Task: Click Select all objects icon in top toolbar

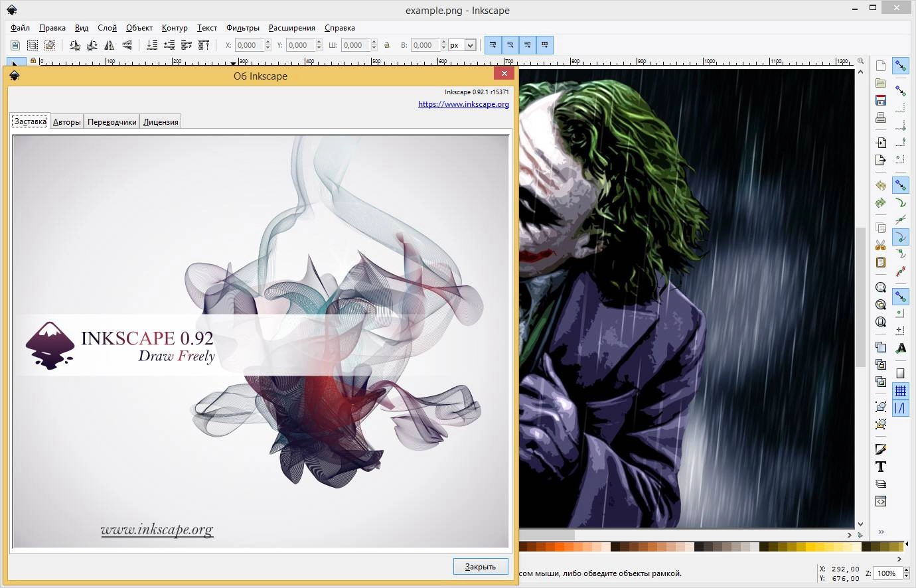Action: tap(15, 45)
